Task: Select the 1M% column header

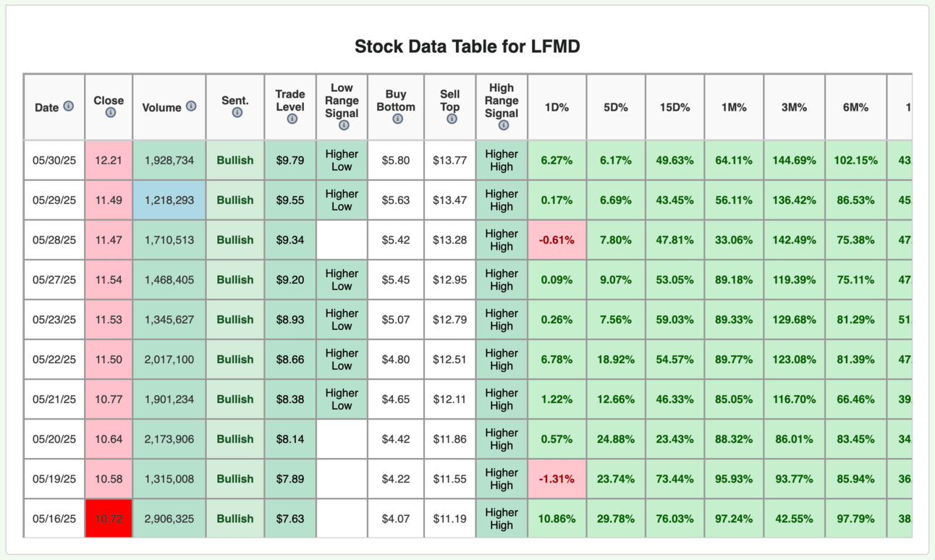Action: 734,107
